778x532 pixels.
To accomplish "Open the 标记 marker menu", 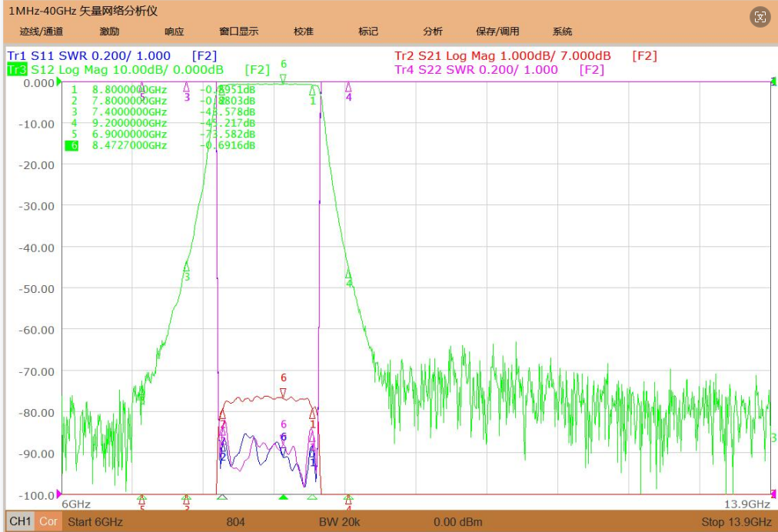I will point(367,32).
